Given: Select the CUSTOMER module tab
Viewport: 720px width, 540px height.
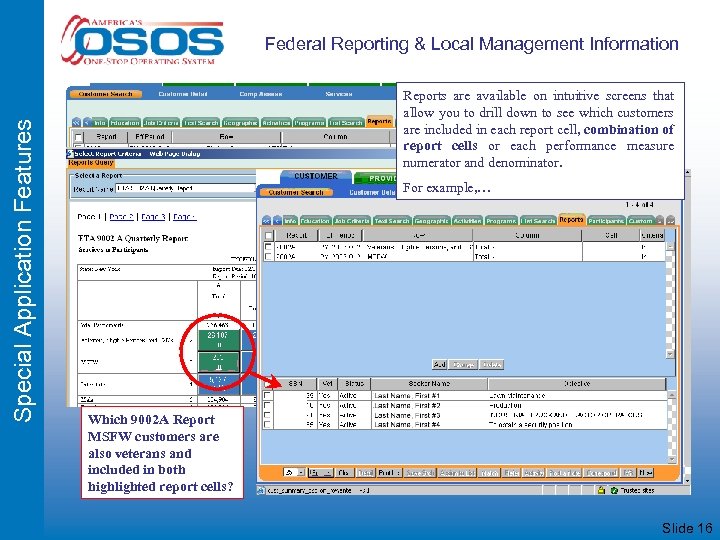Looking at the screenshot, I should pos(316,176).
